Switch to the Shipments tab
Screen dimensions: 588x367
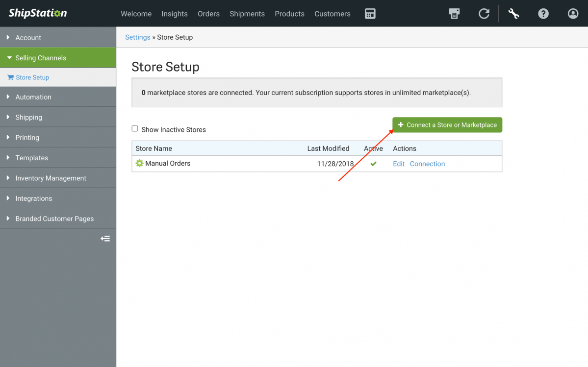tap(247, 14)
